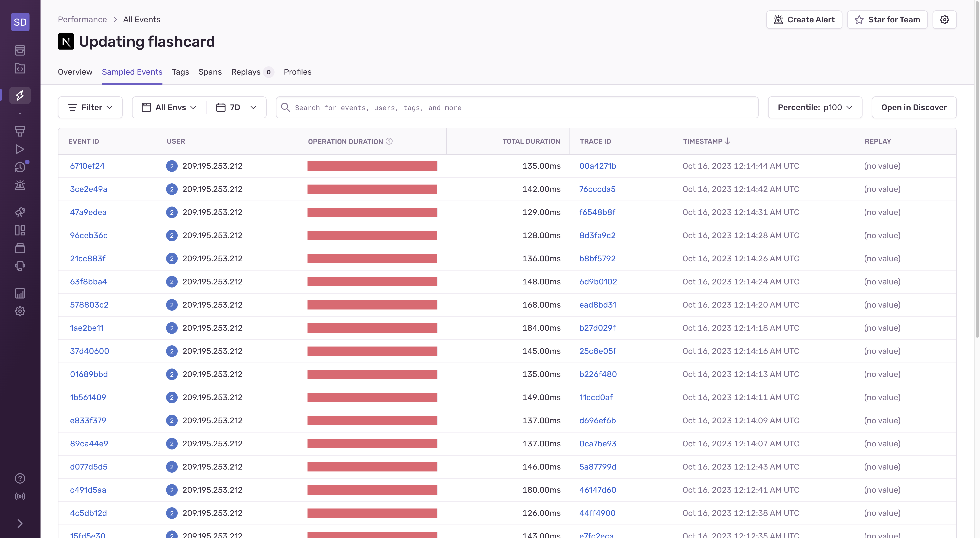Click the SD organization avatar
The height and width of the screenshot is (538, 980).
[x=20, y=22]
